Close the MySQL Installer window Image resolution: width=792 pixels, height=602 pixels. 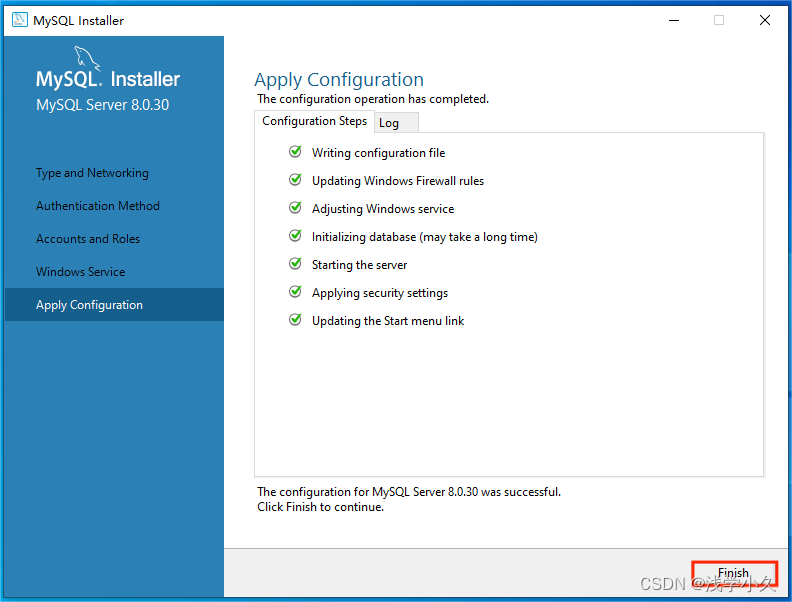tap(765, 20)
